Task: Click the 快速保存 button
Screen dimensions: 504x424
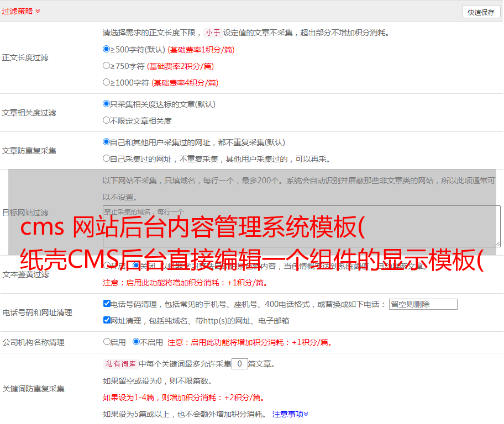Action: pyautogui.click(x=481, y=12)
